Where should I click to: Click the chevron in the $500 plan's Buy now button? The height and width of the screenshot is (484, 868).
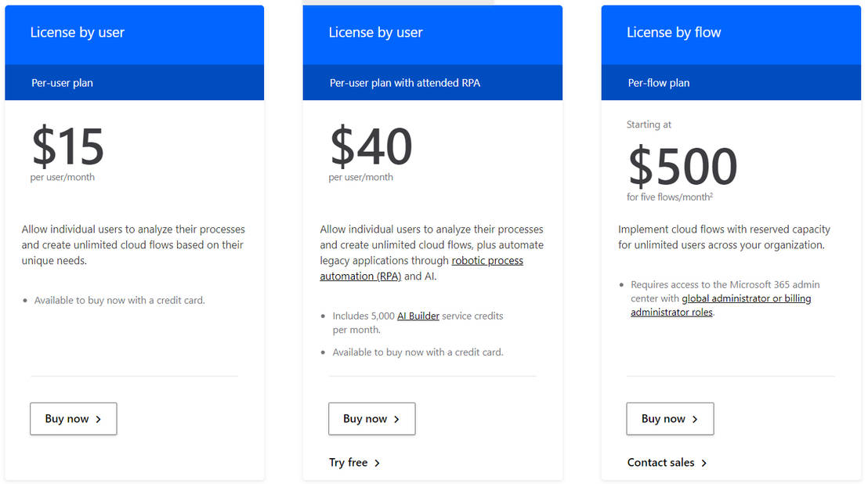(x=695, y=419)
